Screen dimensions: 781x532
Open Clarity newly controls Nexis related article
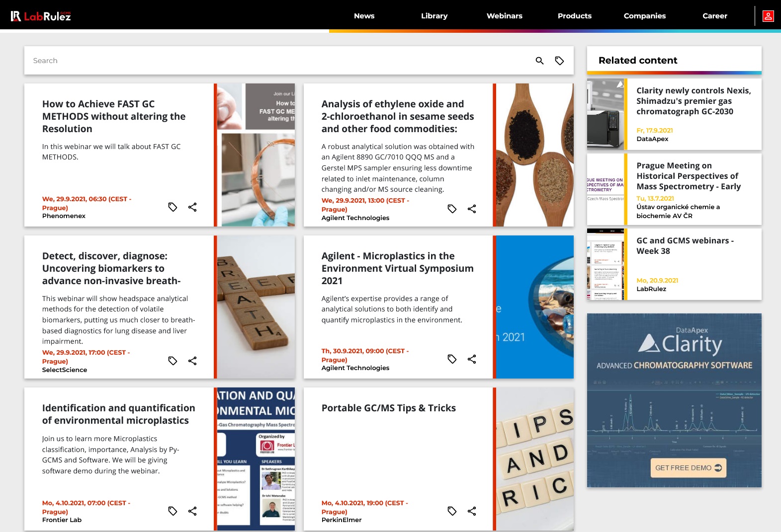pos(694,101)
